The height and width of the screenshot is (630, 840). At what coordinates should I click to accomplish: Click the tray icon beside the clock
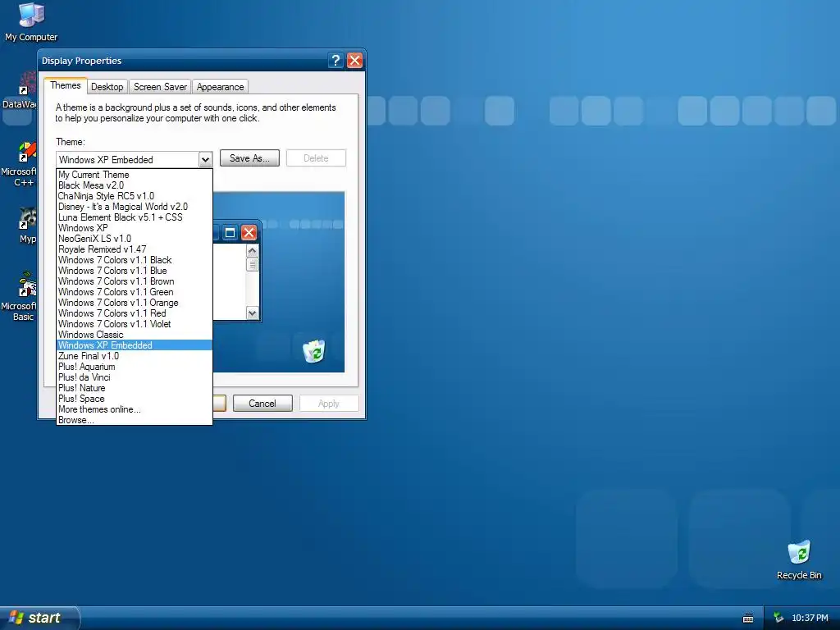(778, 618)
